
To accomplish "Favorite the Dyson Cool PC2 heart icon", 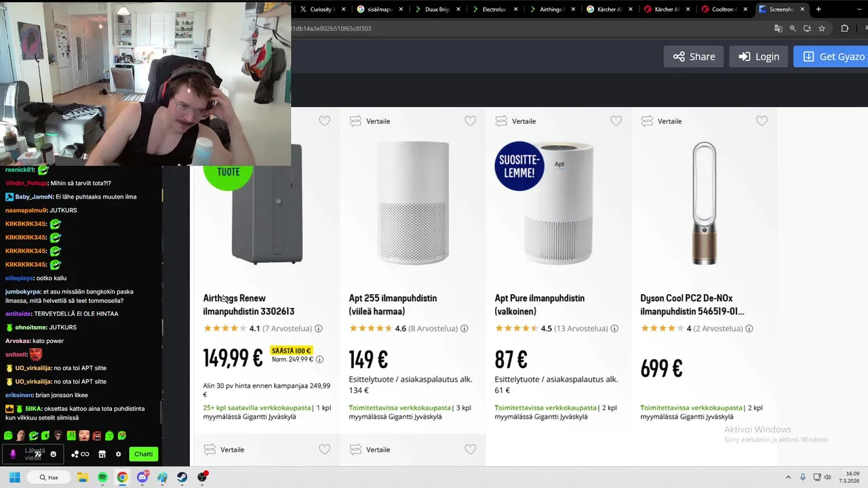I will [762, 121].
